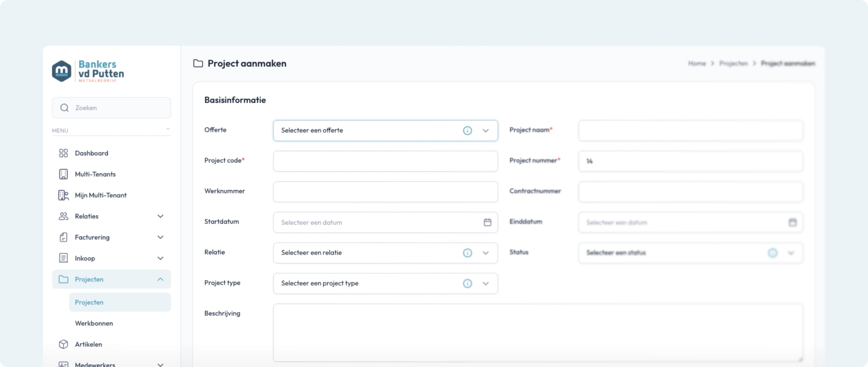Click the info icon in Offerte field
This screenshot has height=367, width=868.
[467, 130]
